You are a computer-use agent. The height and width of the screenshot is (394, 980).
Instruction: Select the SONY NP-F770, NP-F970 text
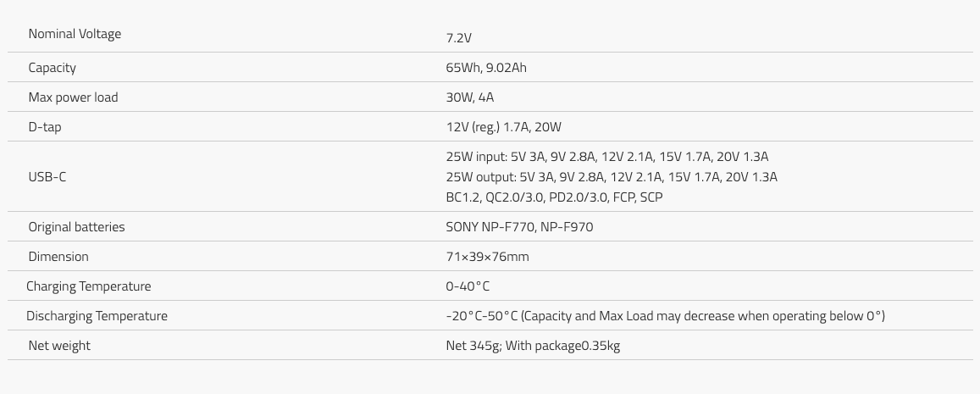(x=519, y=227)
